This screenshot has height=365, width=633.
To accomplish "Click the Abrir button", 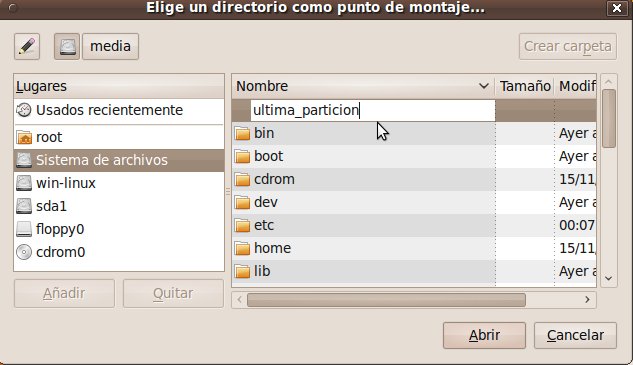I will (484, 335).
